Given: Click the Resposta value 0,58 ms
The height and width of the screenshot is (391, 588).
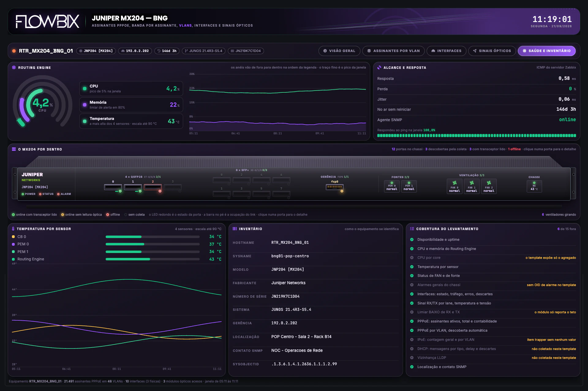Looking at the screenshot, I should (567, 78).
